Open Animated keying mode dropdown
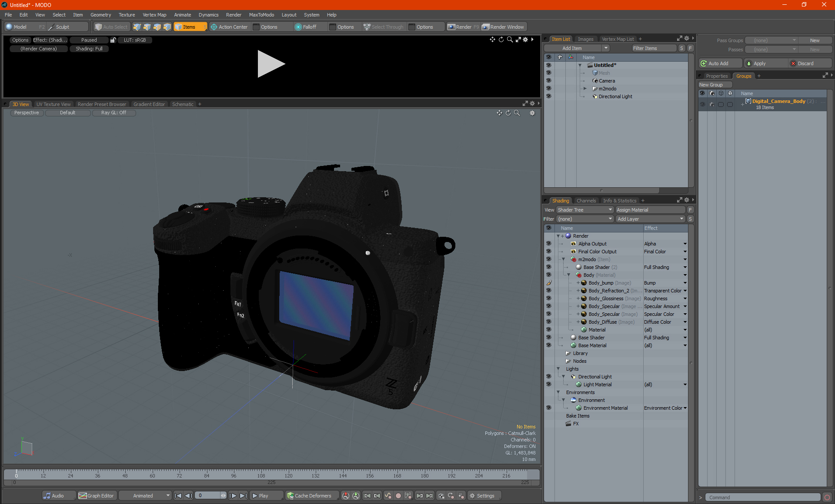 point(145,496)
